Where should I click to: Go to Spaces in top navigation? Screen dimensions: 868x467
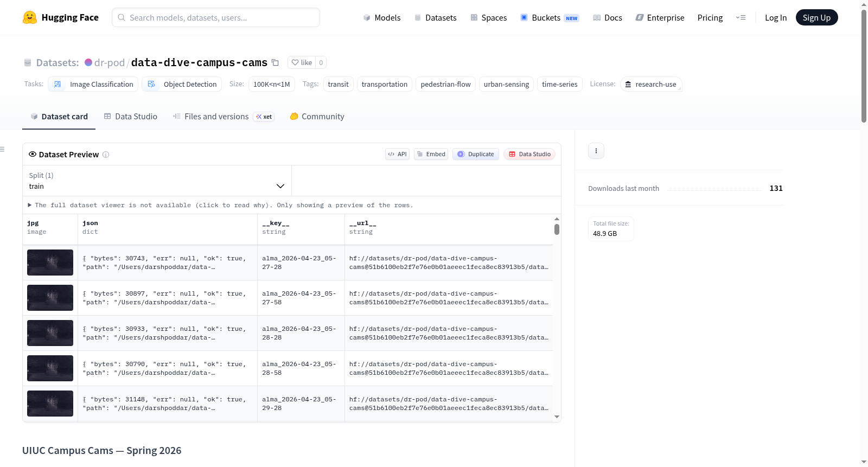tap(489, 17)
